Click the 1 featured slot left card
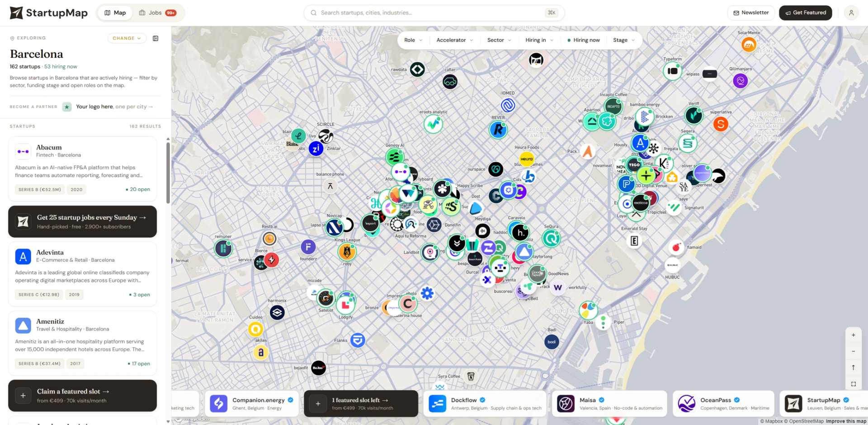868x425 pixels. [361, 403]
